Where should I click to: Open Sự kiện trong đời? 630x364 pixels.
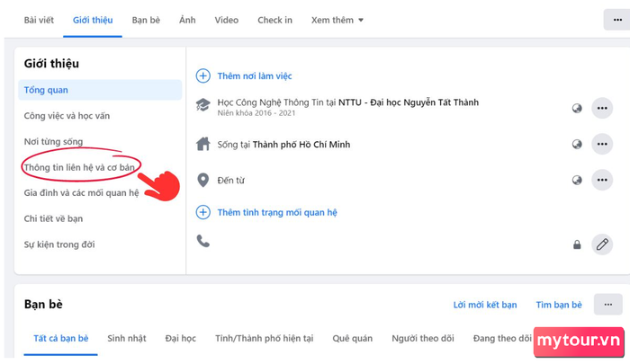pyautogui.click(x=59, y=244)
